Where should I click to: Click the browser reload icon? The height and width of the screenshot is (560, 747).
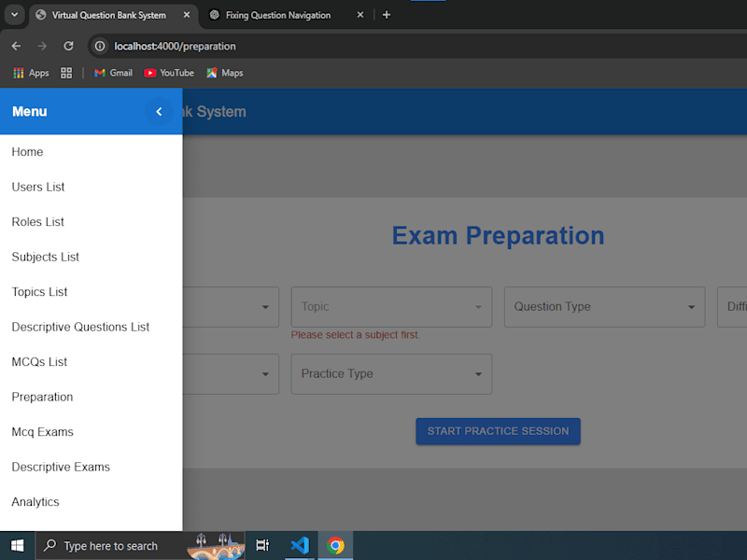[68, 46]
